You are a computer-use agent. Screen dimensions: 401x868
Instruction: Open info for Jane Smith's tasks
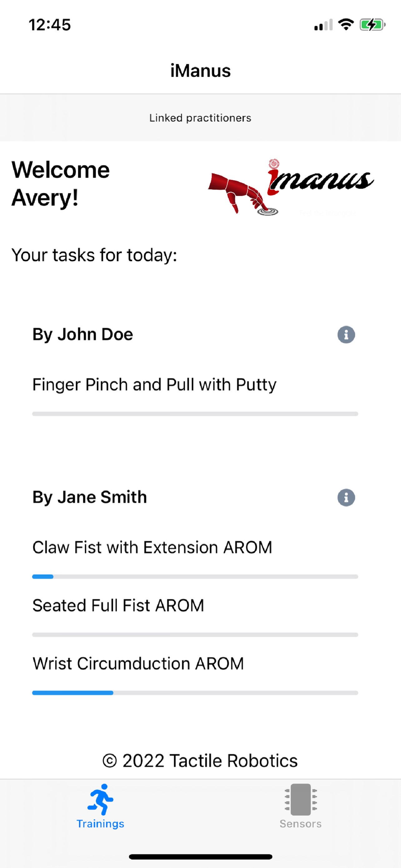click(346, 497)
